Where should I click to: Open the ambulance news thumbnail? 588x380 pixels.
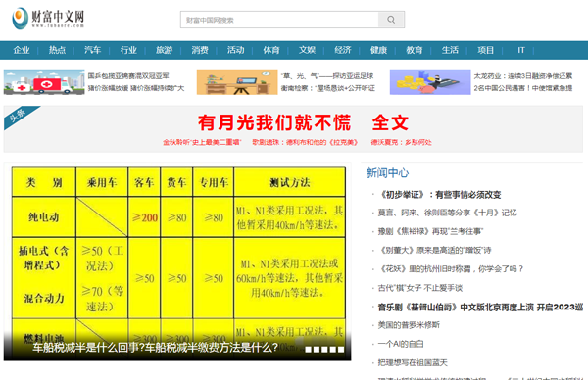point(44,81)
